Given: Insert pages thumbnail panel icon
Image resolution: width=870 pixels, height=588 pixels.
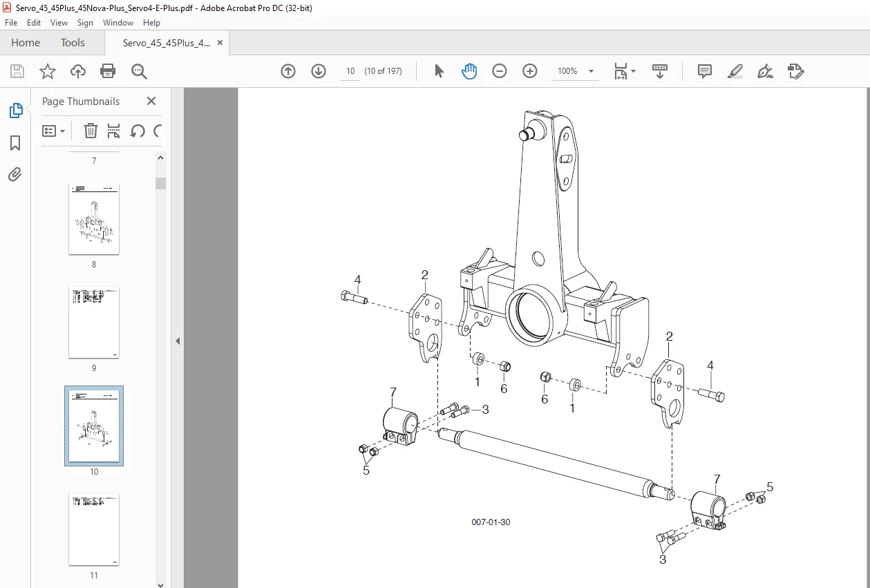Looking at the screenshot, I should tap(114, 131).
